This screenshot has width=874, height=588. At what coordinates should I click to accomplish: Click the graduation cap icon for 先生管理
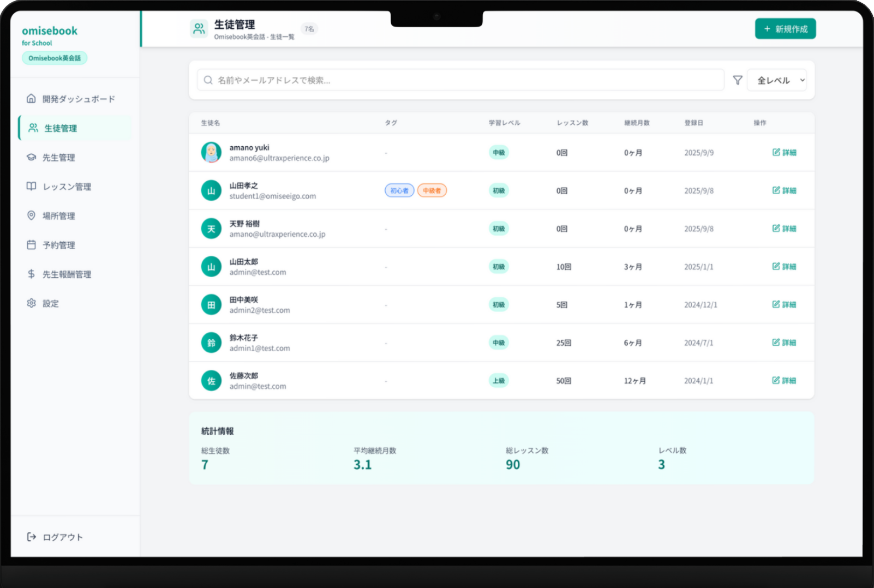31,157
